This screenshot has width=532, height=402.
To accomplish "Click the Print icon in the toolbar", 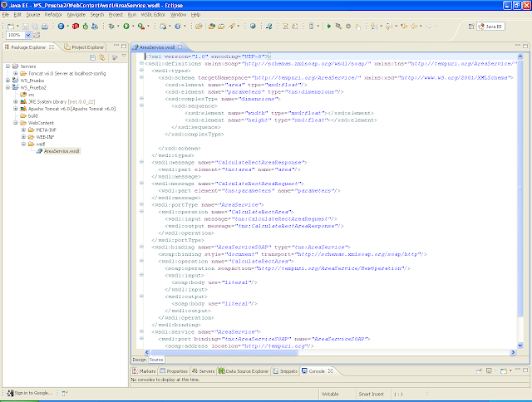I will click(x=44, y=26).
